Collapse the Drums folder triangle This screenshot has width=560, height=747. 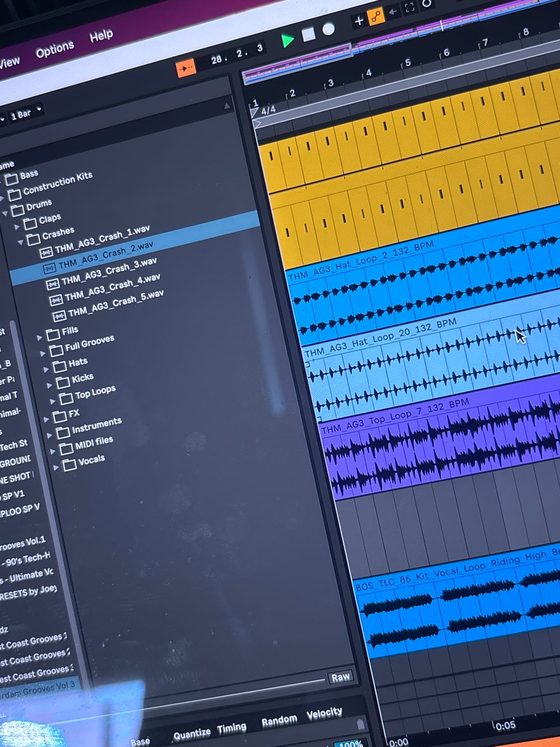point(5,213)
